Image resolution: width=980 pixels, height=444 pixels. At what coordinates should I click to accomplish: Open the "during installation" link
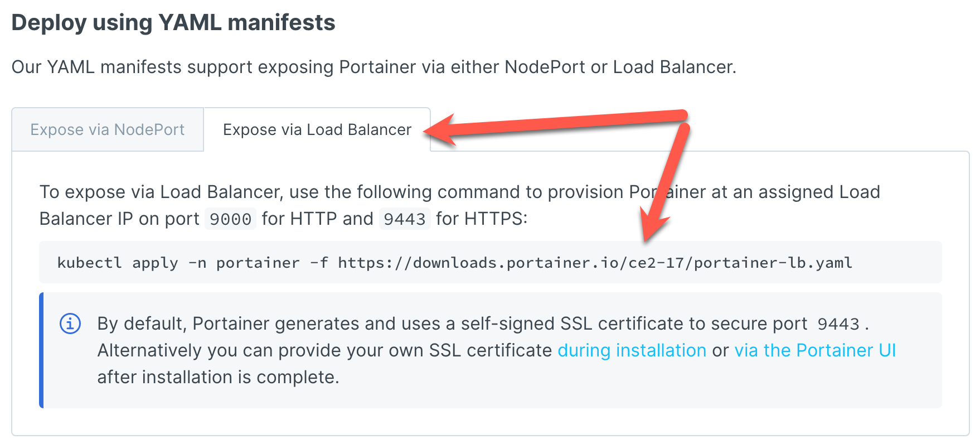tap(632, 350)
